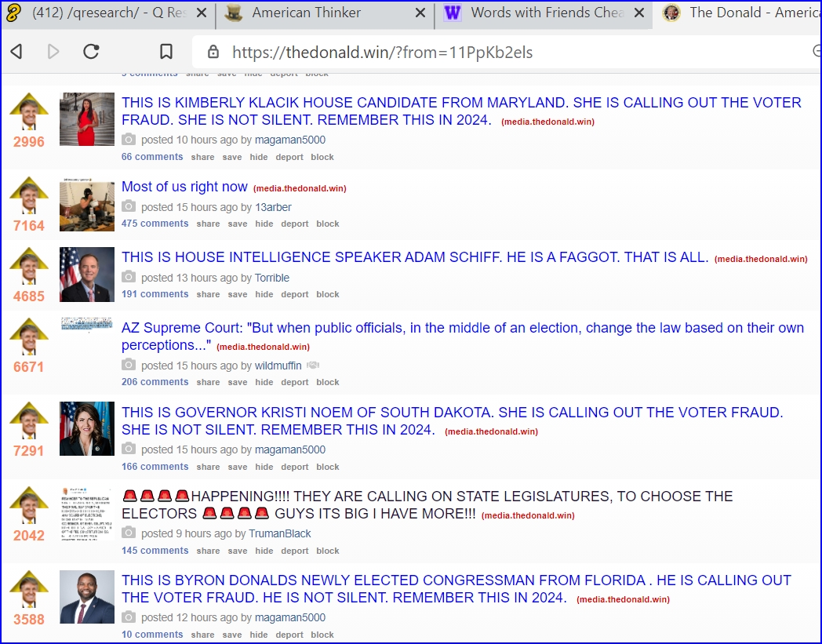Open Kimberly Klacik post thumbnail
Image resolution: width=822 pixels, height=644 pixels.
pos(87,119)
